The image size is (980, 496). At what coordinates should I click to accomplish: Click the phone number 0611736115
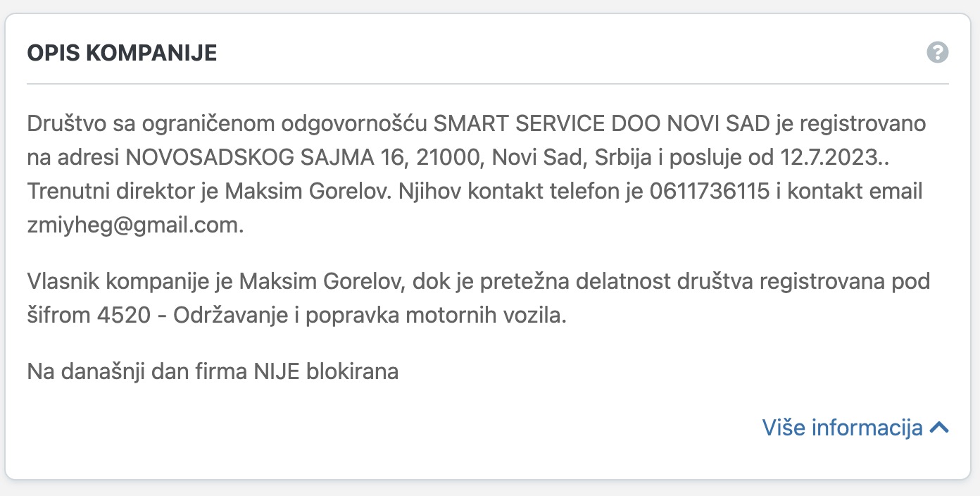710,192
